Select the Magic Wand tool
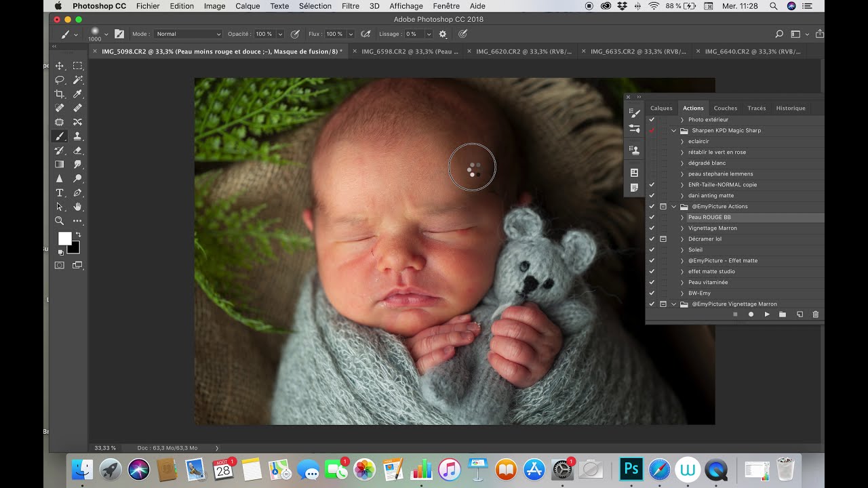This screenshot has height=488, width=868. coord(77,80)
